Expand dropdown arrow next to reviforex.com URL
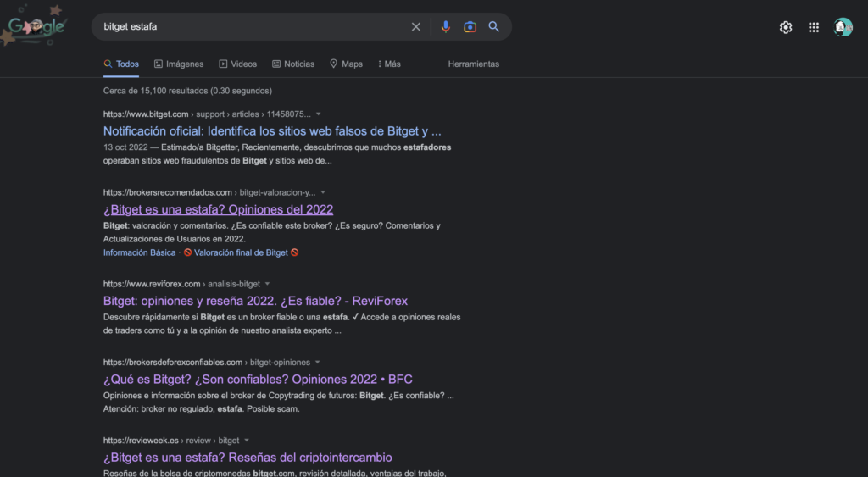This screenshot has height=477, width=868. [x=267, y=284]
